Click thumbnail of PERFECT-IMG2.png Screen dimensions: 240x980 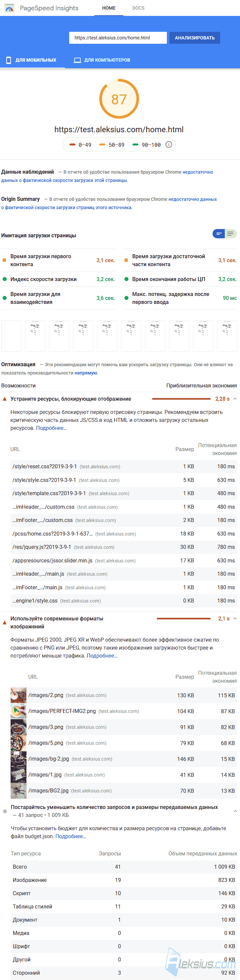pyautogui.click(x=19, y=711)
